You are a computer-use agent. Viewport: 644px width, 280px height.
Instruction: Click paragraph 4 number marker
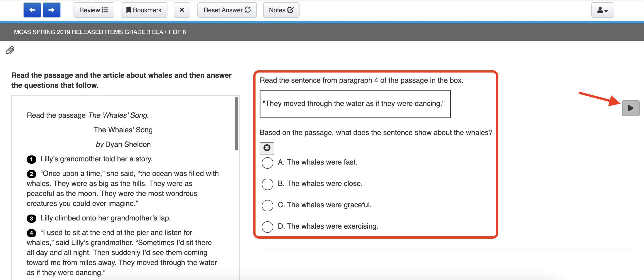coord(31,233)
